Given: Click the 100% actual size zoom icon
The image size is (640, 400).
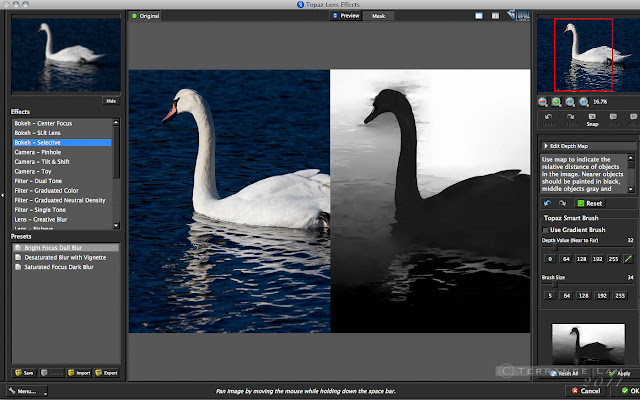Looking at the screenshot, I should click(x=584, y=102).
